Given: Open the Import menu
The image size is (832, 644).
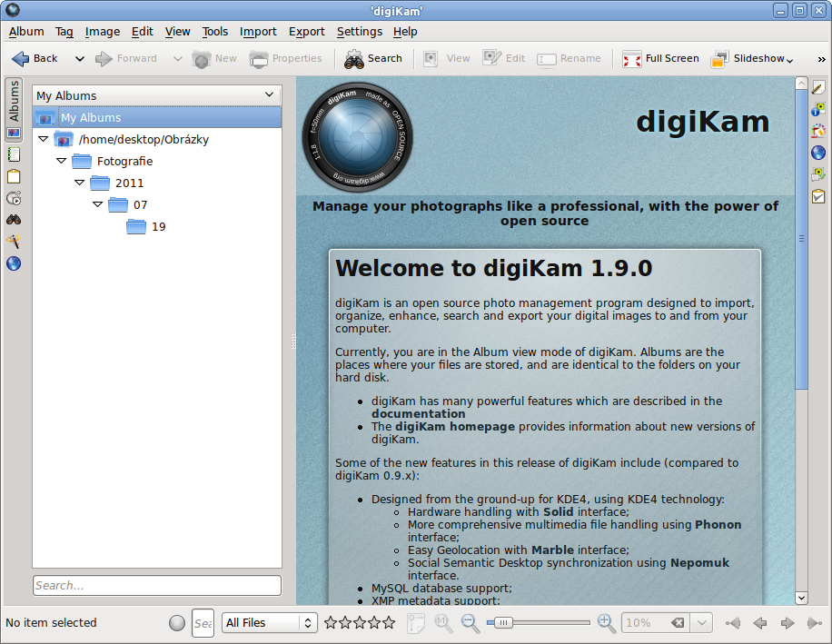Looking at the screenshot, I should click(258, 32).
